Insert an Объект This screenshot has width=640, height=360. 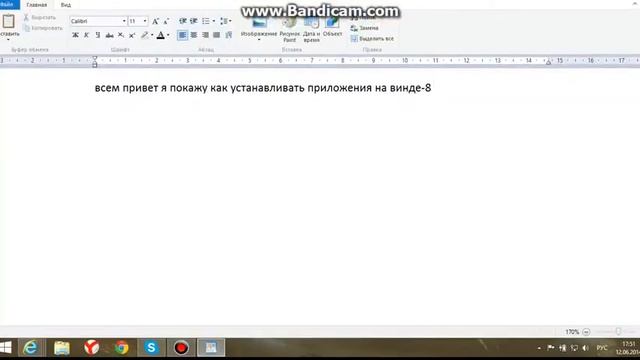[x=332, y=27]
